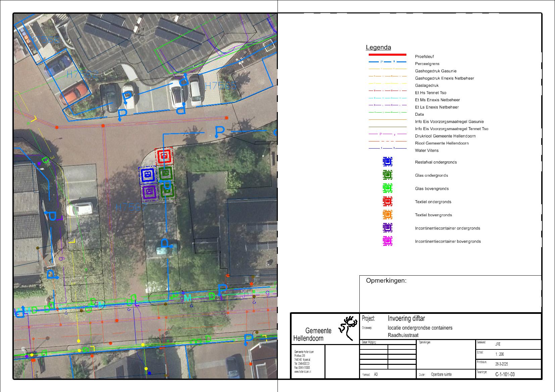Click the Water Vitens legend label
The image size is (555, 392).
pyautogui.click(x=426, y=151)
